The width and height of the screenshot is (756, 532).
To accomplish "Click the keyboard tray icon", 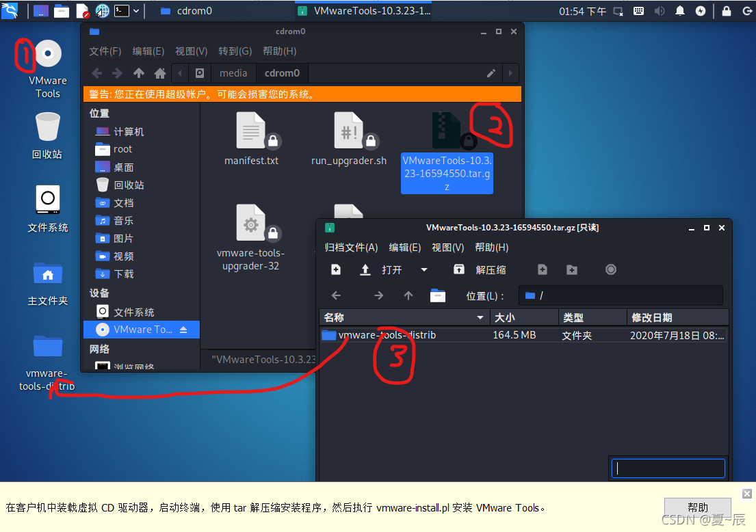I will (x=638, y=11).
